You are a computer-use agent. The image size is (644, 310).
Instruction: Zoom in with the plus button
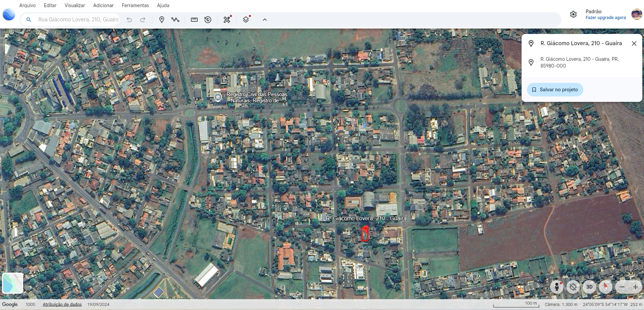tap(635, 287)
